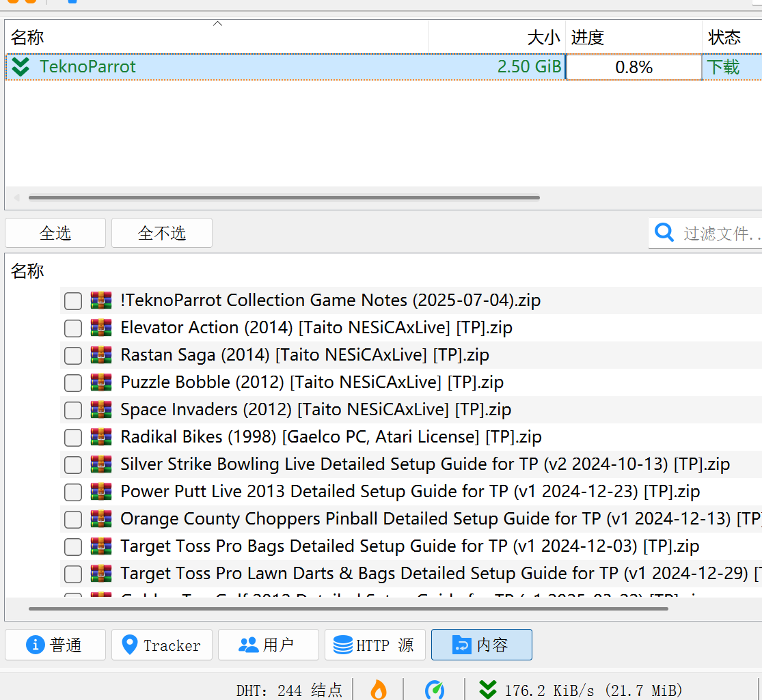
Task: Check the Game Notes zip checkbox
Action: tap(73, 300)
